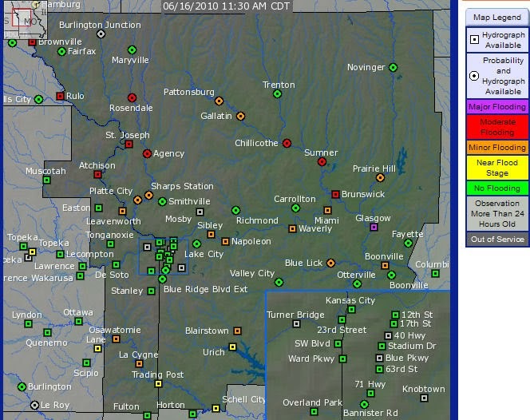Open the Urich yellow square gauge
Viewport: 530px width, 420px height.
coord(232,347)
